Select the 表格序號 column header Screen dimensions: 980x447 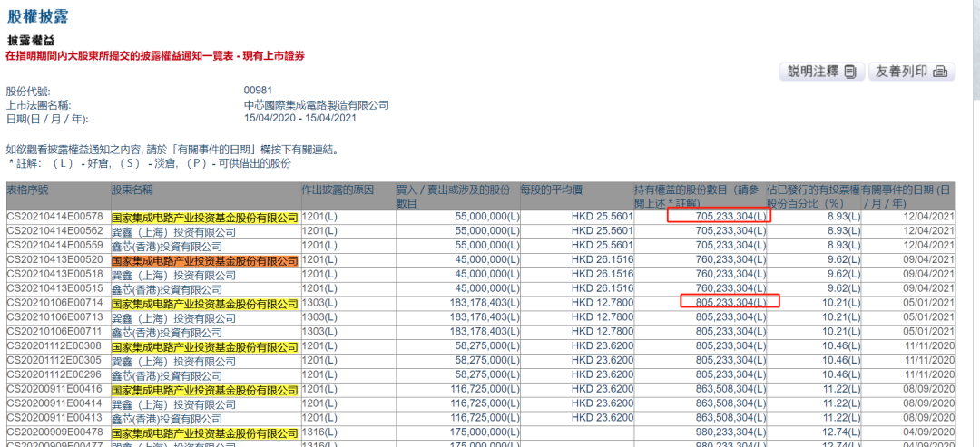(x=58, y=196)
